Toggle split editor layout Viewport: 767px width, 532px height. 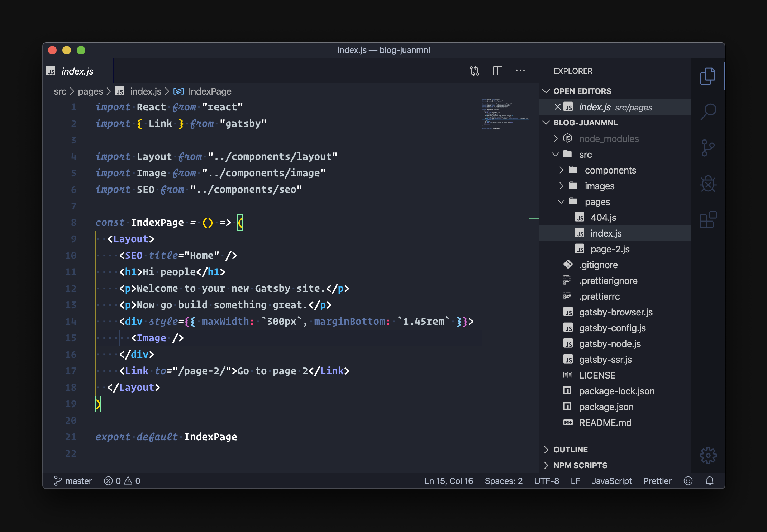(498, 71)
